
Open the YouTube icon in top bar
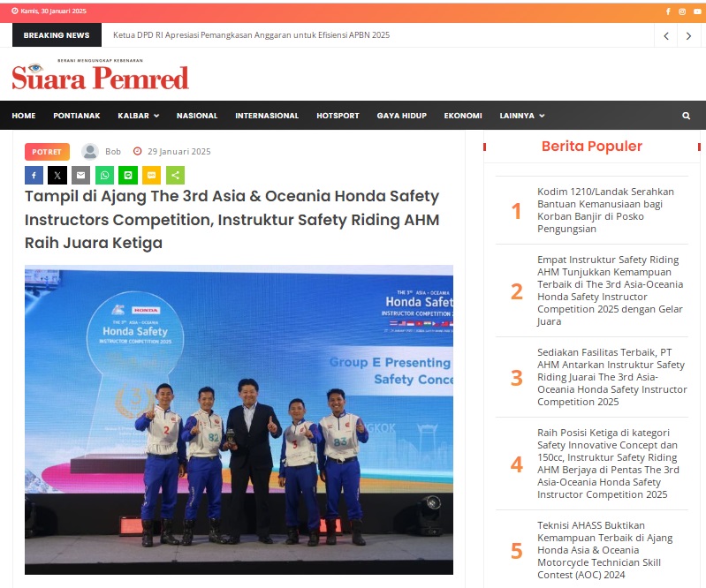tap(697, 11)
